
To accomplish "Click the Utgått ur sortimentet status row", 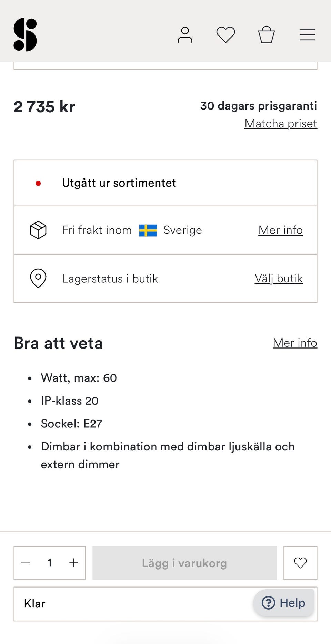I will point(165,183).
